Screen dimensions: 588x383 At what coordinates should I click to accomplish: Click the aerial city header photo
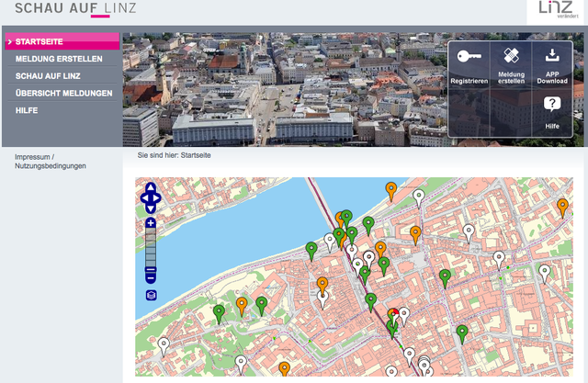pyautogui.click(x=285, y=89)
